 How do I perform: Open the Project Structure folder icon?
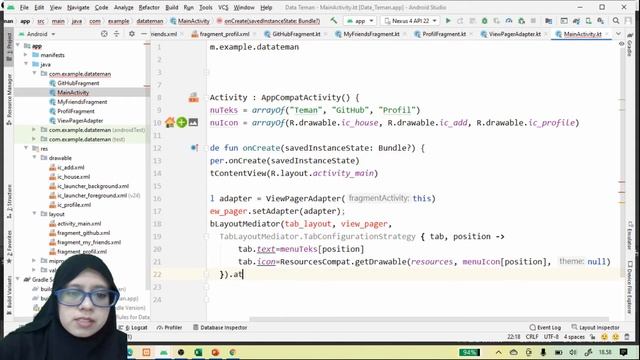tap(549, 21)
